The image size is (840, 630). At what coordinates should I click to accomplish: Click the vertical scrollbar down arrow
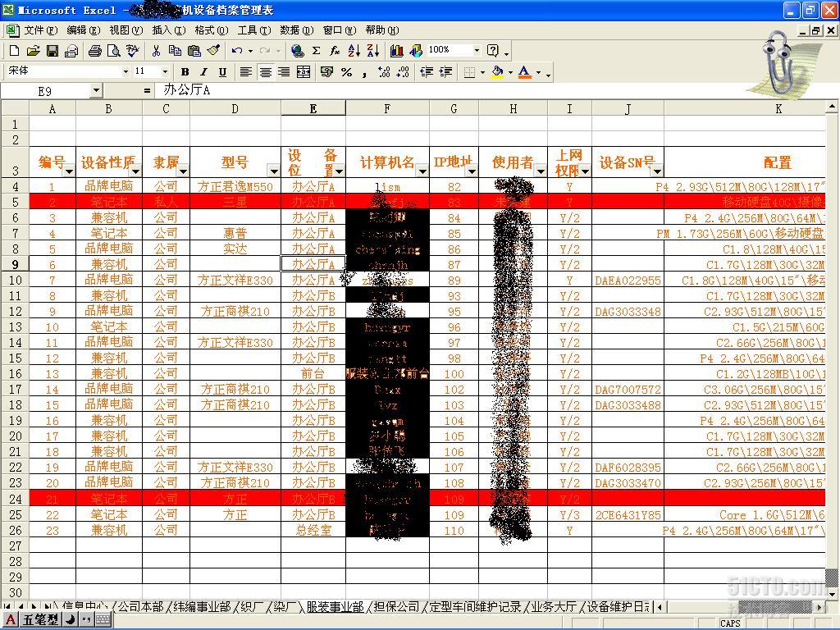pyautogui.click(x=832, y=593)
